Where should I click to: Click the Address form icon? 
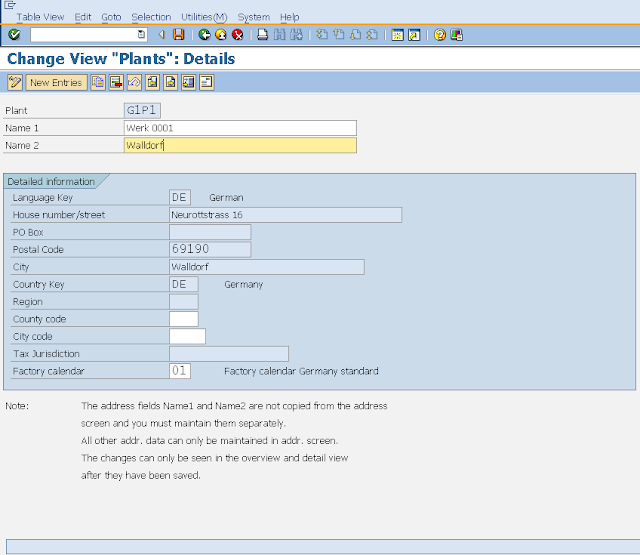(x=207, y=82)
